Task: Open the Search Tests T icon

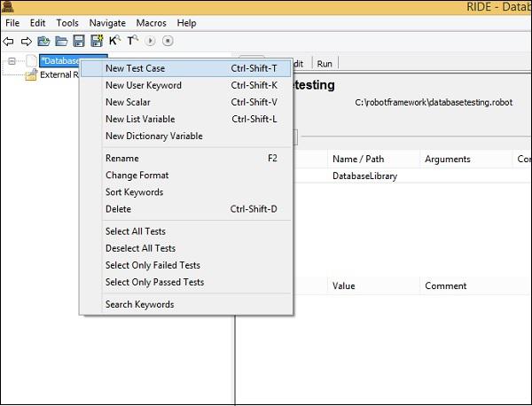Action: [x=132, y=41]
